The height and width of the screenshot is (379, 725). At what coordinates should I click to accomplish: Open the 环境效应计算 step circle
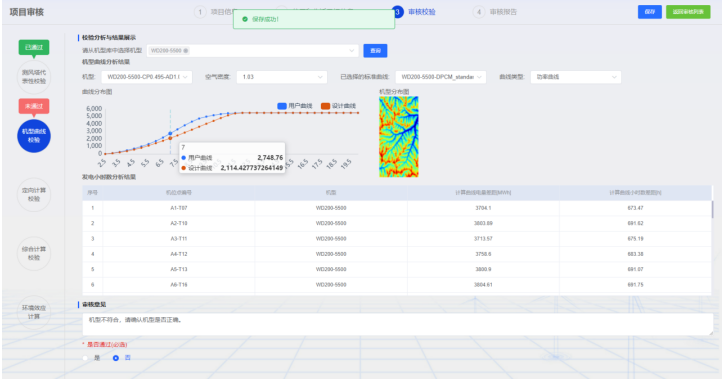34,312
